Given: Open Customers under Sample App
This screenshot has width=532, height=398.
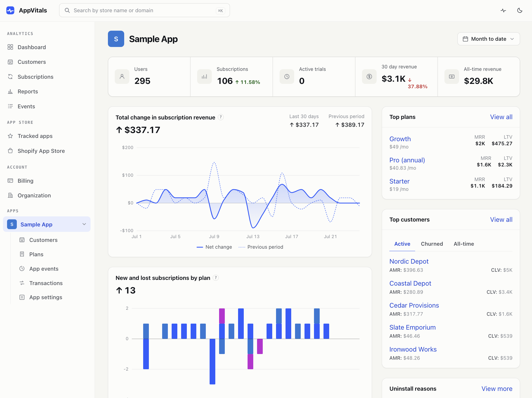Looking at the screenshot, I should click(x=43, y=240).
